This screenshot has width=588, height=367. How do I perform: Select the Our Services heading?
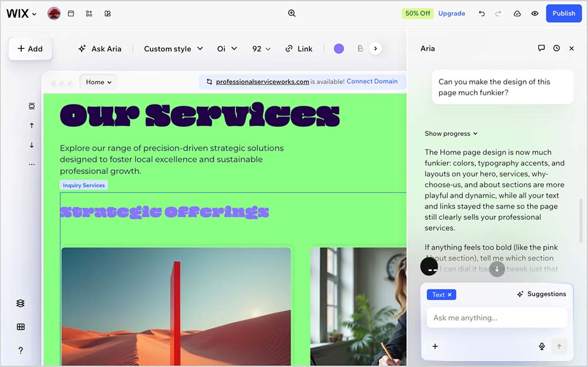(199, 115)
